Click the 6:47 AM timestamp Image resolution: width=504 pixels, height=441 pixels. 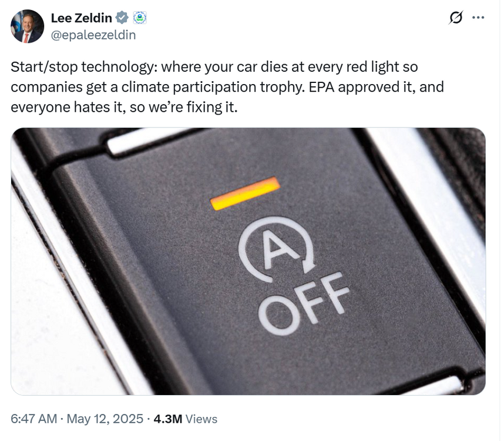33,419
